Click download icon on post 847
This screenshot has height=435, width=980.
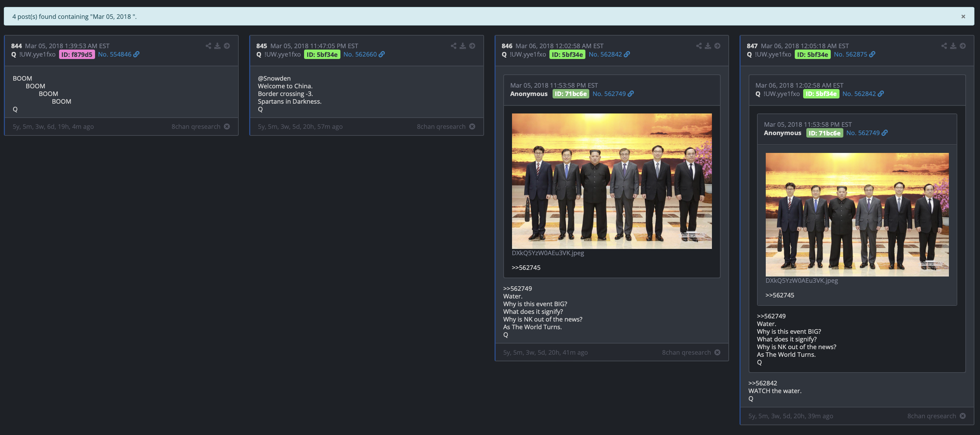953,46
